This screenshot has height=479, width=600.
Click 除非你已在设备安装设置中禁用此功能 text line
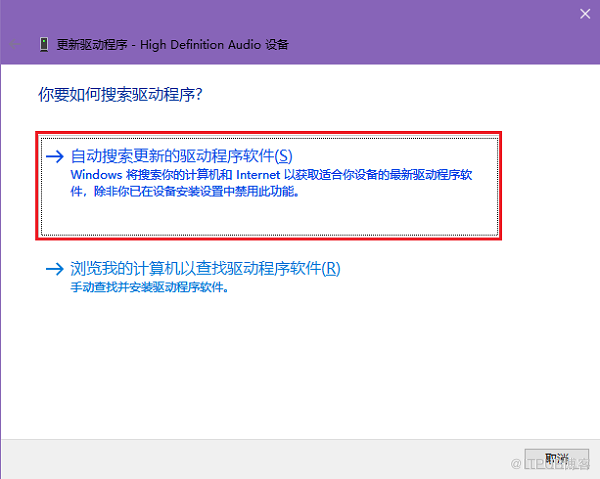pos(196,191)
